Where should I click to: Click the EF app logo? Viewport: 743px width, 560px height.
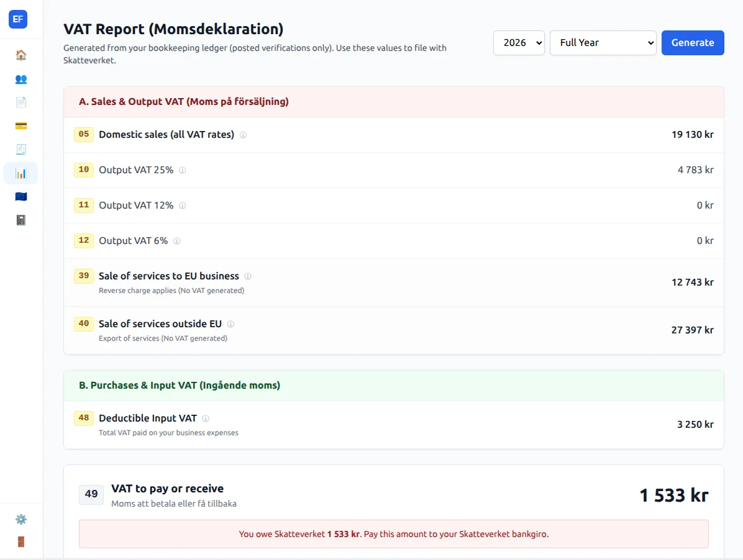[18, 19]
